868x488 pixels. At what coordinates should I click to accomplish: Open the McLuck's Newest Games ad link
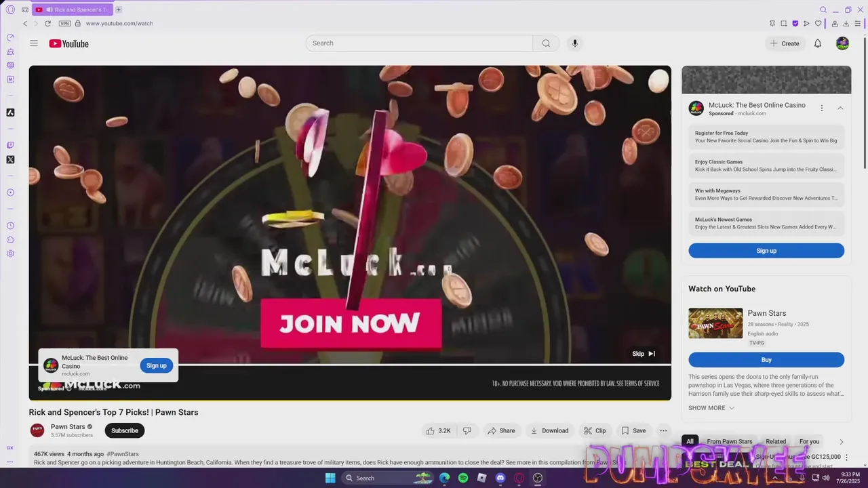(766, 223)
